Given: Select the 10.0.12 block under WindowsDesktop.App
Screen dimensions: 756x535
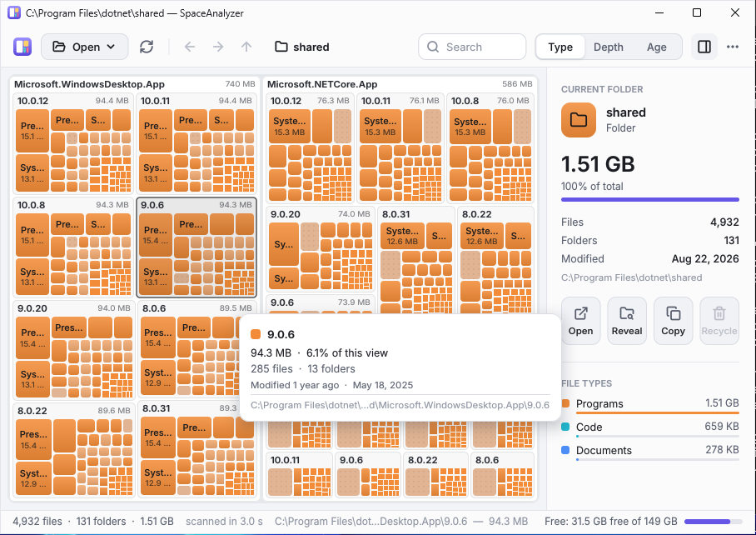Looking at the screenshot, I should (x=73, y=144).
